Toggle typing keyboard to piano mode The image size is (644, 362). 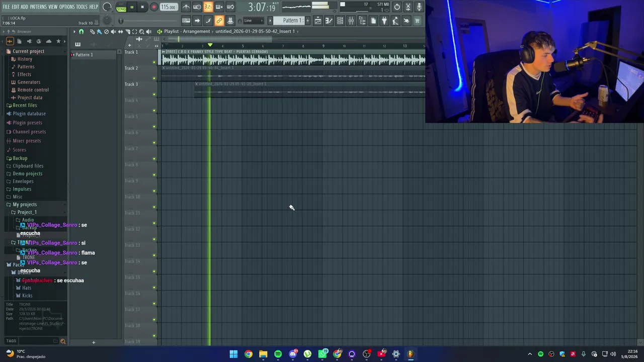(x=186, y=21)
